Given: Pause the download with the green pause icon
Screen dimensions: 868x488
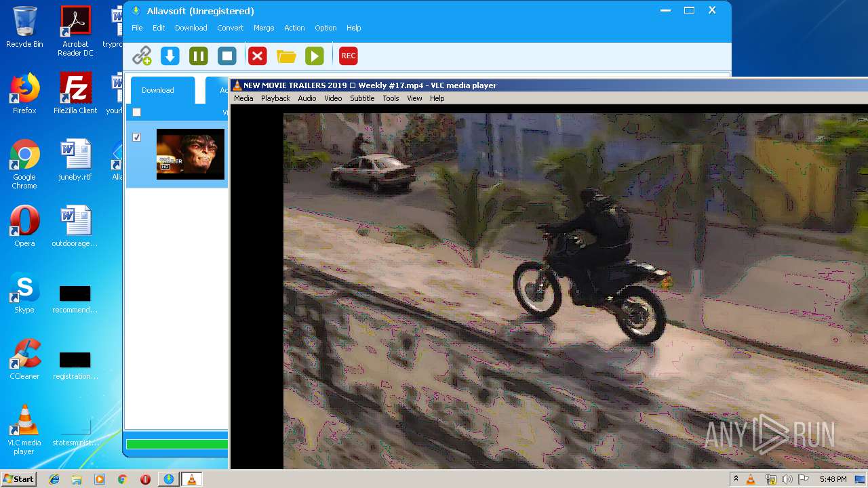Looking at the screenshot, I should click(198, 56).
